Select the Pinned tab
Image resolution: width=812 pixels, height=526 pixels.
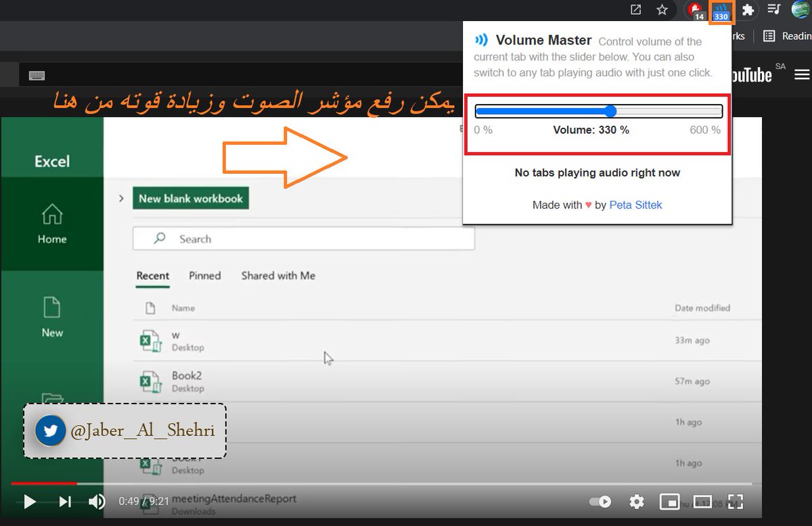[205, 276]
